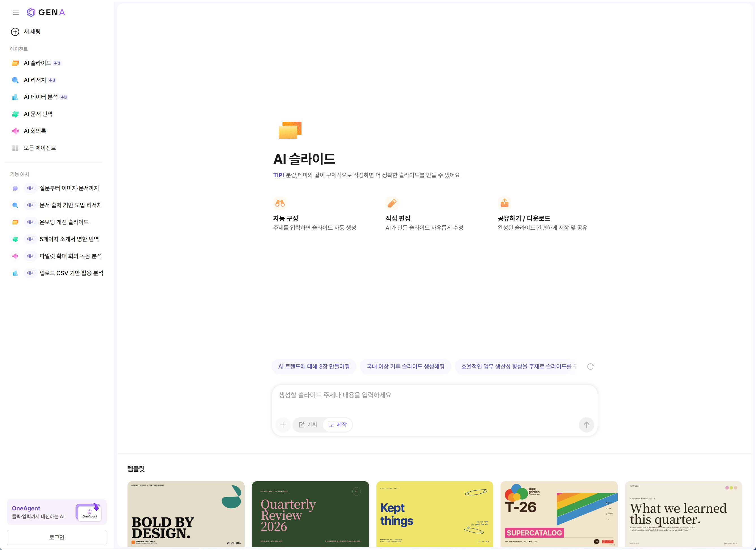Click the pencil 직접 편집 icon
Viewport: 756px width, 550px height.
392,203
